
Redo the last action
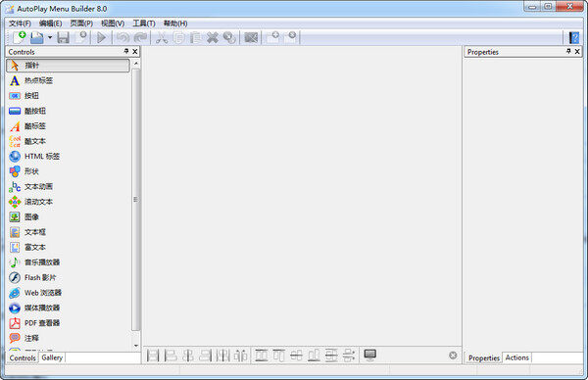pyautogui.click(x=140, y=37)
